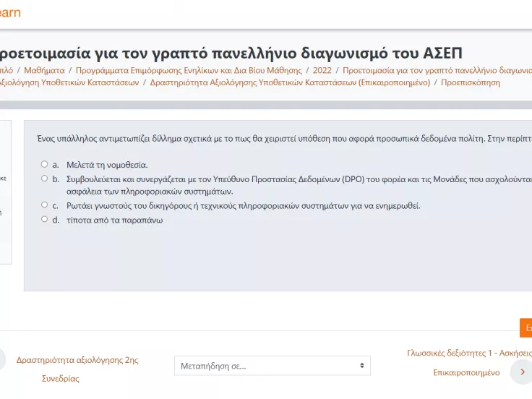532x399 pixels.
Task: Open the Μεταπήδηση σε... dropdown
Action: tap(272, 366)
